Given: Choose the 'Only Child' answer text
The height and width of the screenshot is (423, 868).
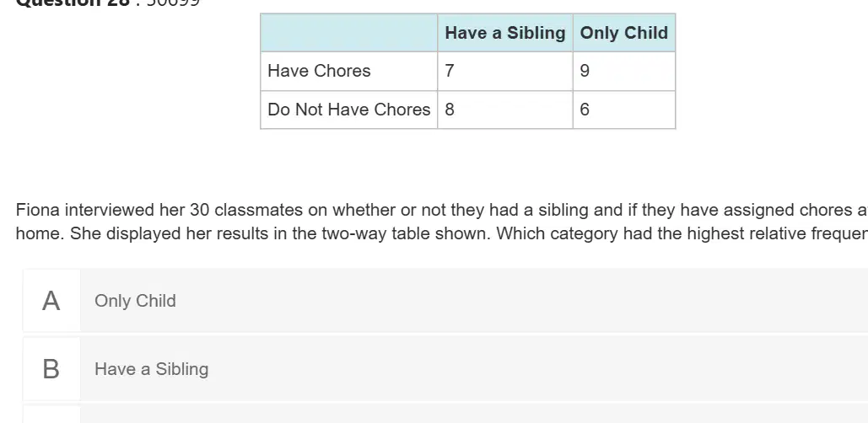Looking at the screenshot, I should pyautogui.click(x=135, y=301).
